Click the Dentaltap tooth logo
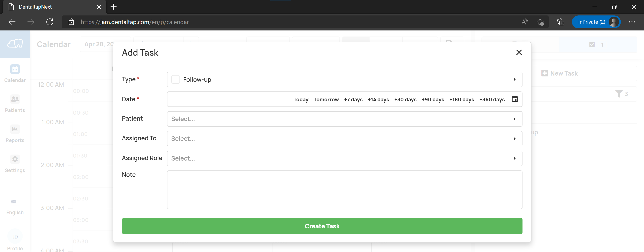Viewport: 644px width, 252px height. [15, 44]
